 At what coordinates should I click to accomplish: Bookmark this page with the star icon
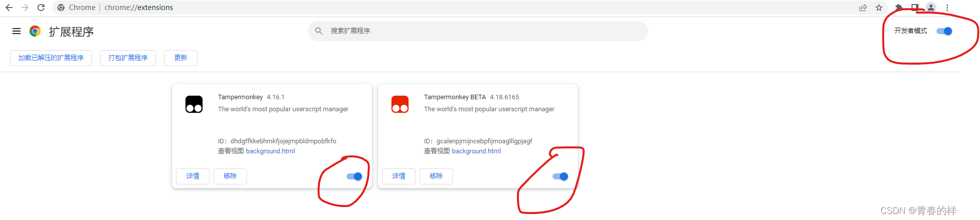pos(879,8)
